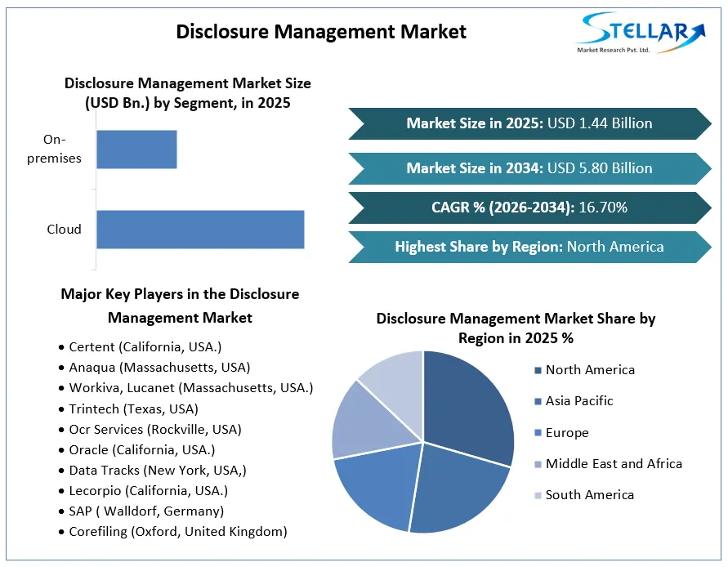Image resolution: width=728 pixels, height=567 pixels.
Task: Click the North America legend swatch
Action: (538, 370)
